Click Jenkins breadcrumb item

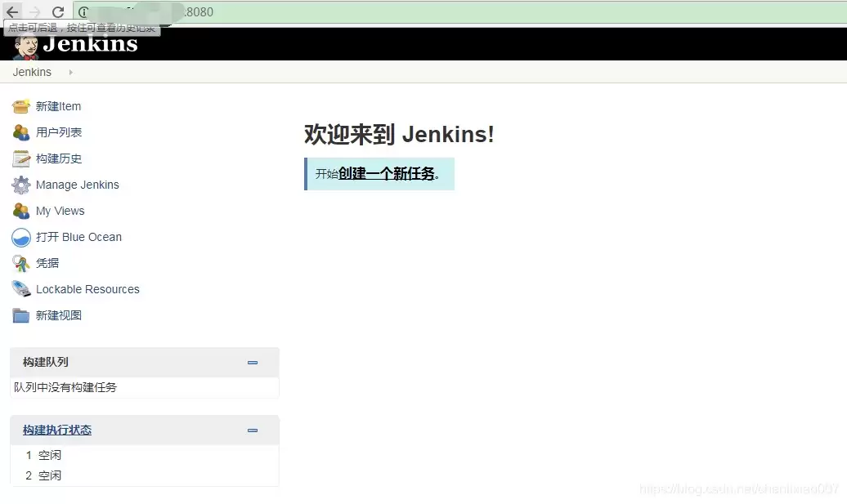[x=32, y=72]
